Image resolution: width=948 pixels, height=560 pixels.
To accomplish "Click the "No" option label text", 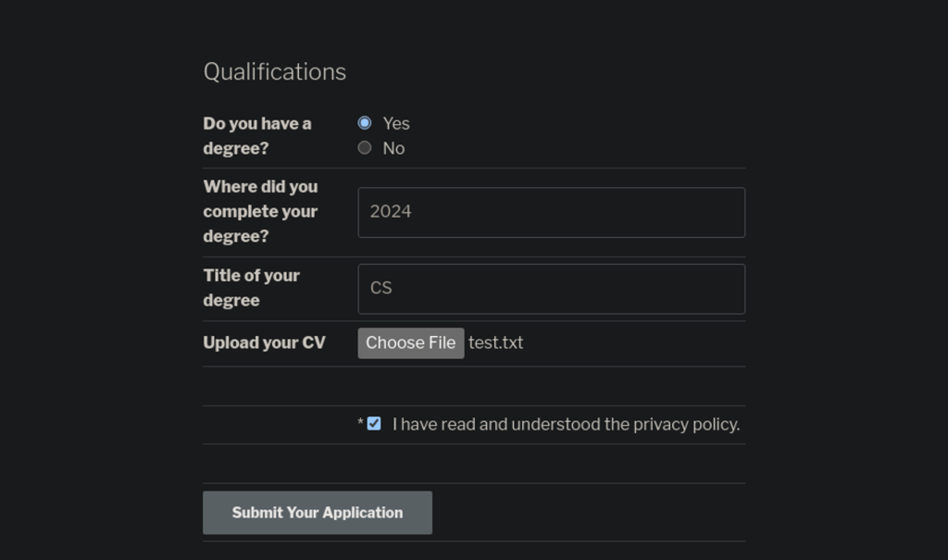I will point(393,148).
